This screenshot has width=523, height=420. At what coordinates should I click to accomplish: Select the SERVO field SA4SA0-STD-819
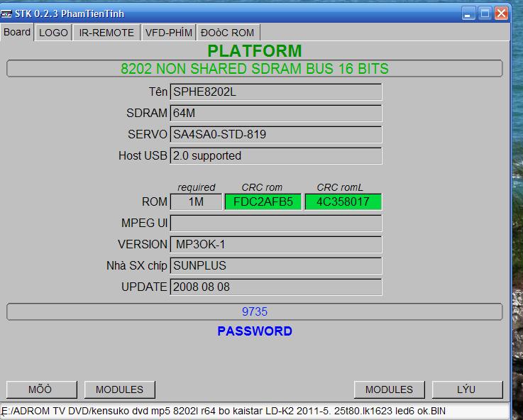tap(276, 134)
